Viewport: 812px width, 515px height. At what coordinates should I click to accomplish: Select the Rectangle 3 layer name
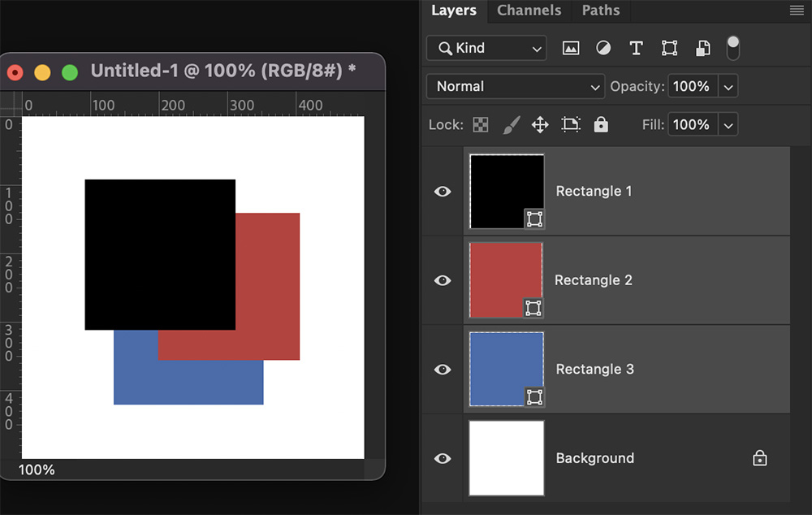point(595,370)
